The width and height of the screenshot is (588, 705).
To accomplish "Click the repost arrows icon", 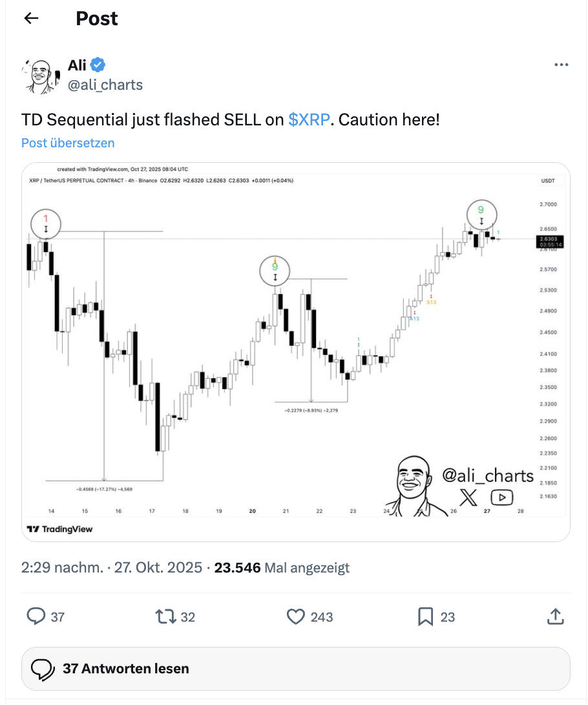I will click(166, 617).
